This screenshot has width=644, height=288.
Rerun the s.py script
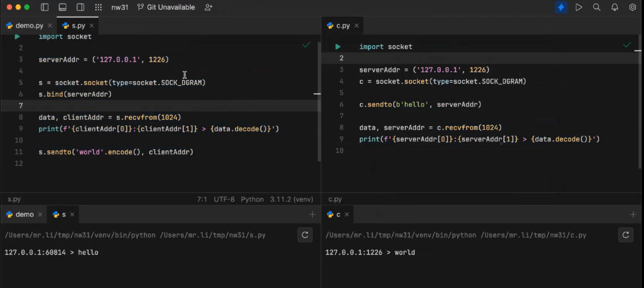(x=305, y=235)
